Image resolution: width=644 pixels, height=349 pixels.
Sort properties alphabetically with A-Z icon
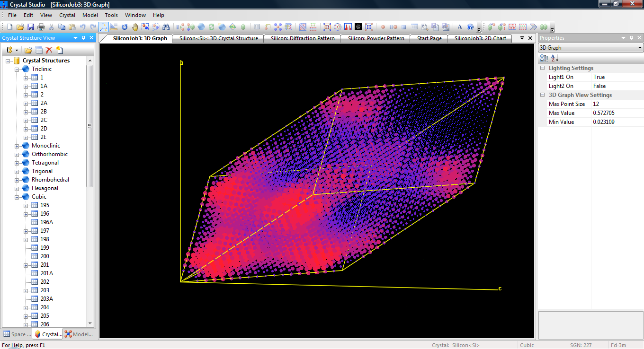click(555, 58)
